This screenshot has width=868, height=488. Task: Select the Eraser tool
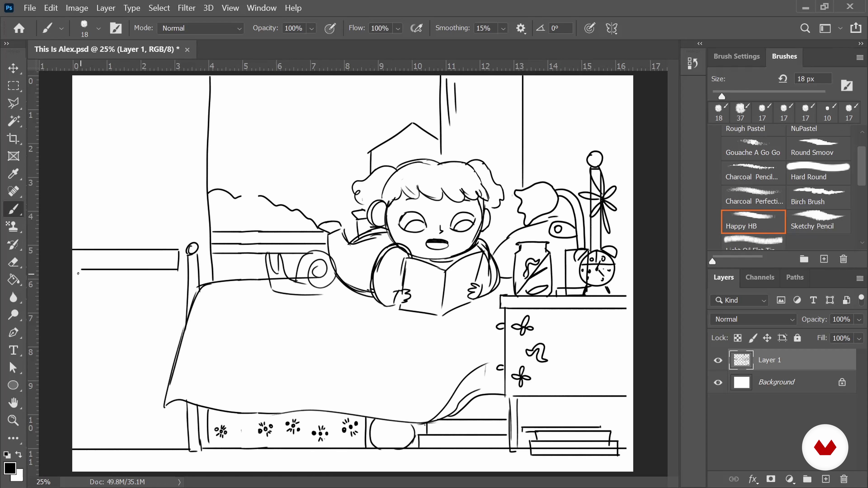pyautogui.click(x=13, y=262)
